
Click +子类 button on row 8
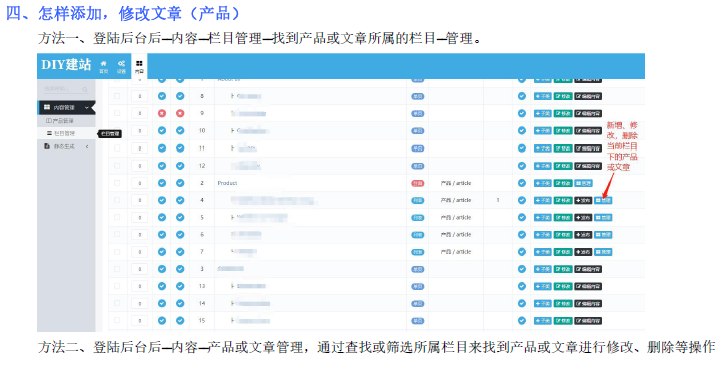click(542, 96)
